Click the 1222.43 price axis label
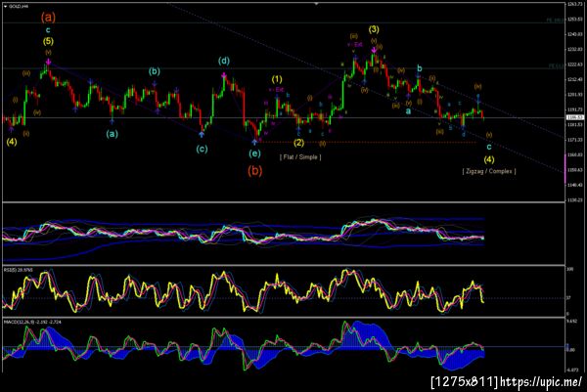Image resolution: width=587 pixels, height=392 pixels. coord(575,65)
